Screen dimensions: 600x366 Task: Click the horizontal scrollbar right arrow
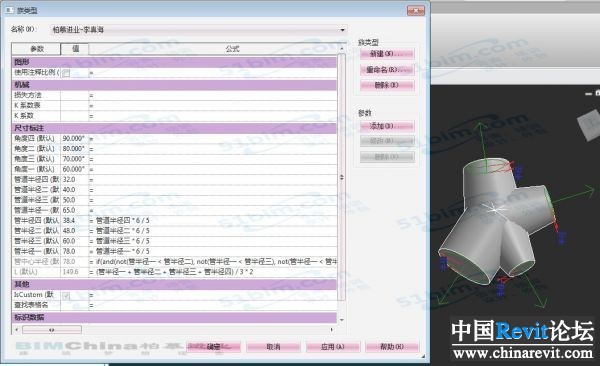coord(332,330)
